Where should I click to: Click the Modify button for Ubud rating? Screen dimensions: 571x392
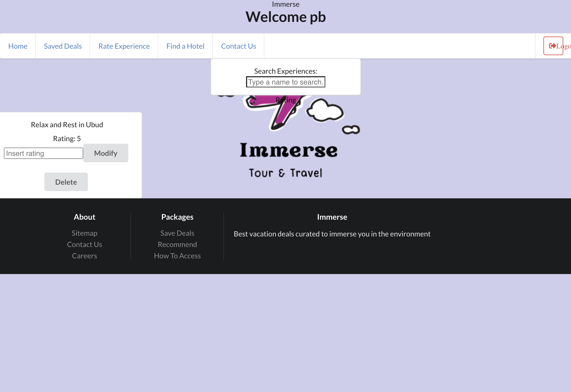(x=106, y=153)
